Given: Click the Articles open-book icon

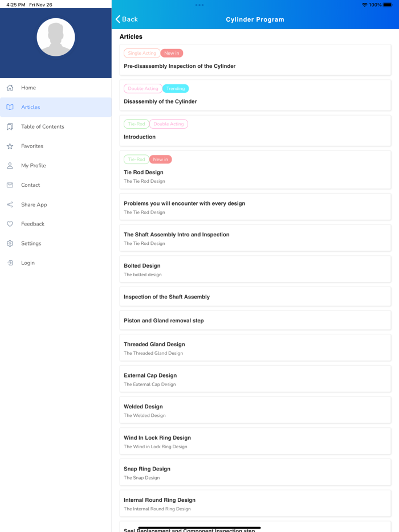Looking at the screenshot, I should coord(10,107).
